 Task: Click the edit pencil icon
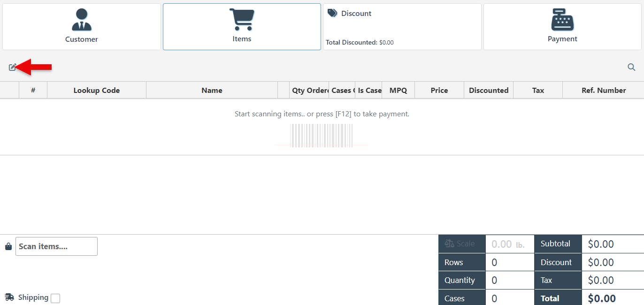coord(13,67)
